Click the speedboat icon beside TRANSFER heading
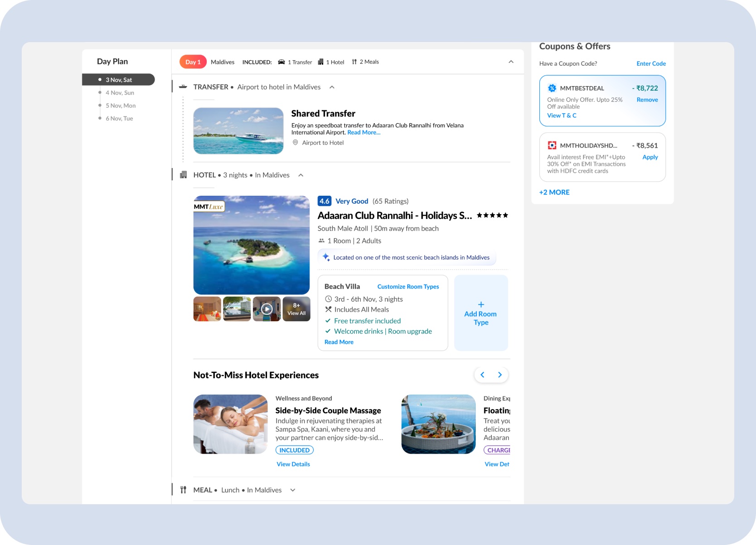 183,87
